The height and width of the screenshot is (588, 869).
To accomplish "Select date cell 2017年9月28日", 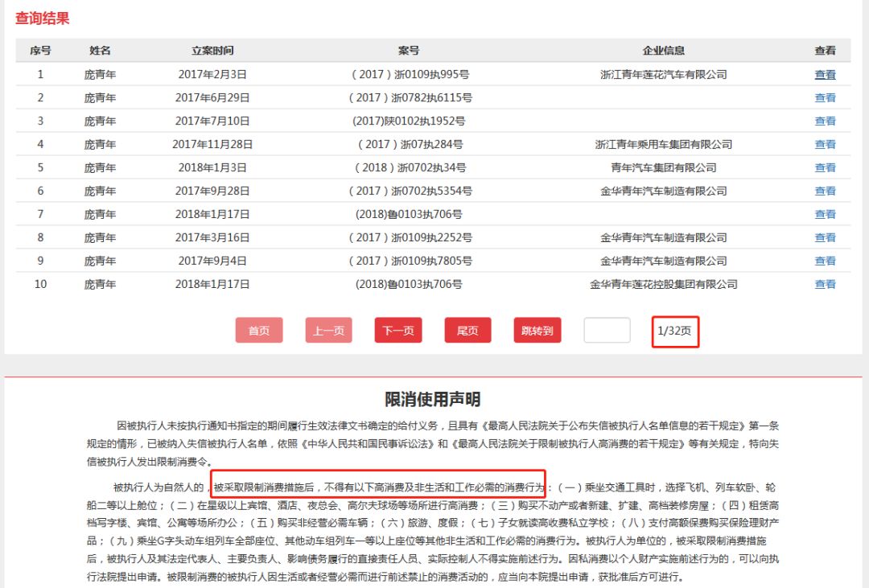I will tap(212, 191).
